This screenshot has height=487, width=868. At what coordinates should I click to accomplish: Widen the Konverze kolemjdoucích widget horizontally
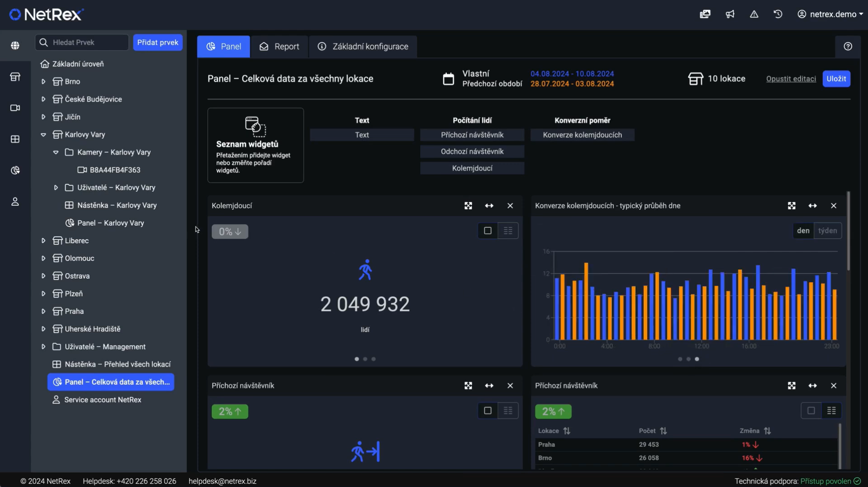coord(813,206)
